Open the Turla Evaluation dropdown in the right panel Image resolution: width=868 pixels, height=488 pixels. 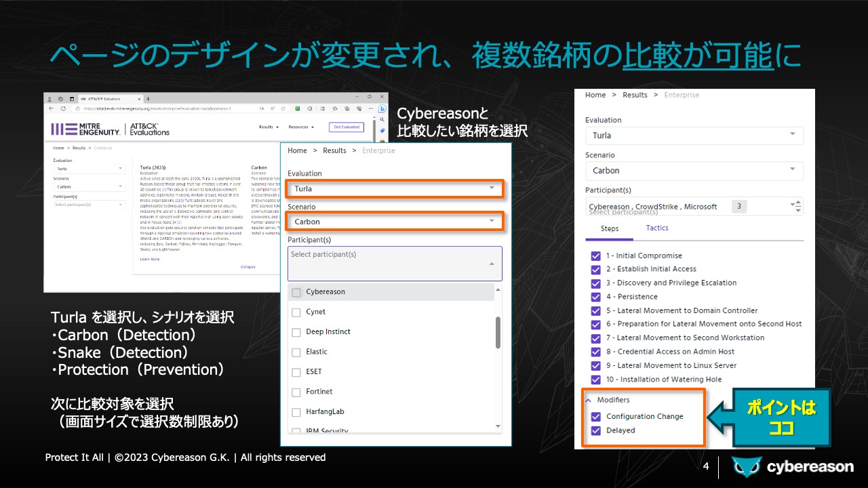[694, 136]
